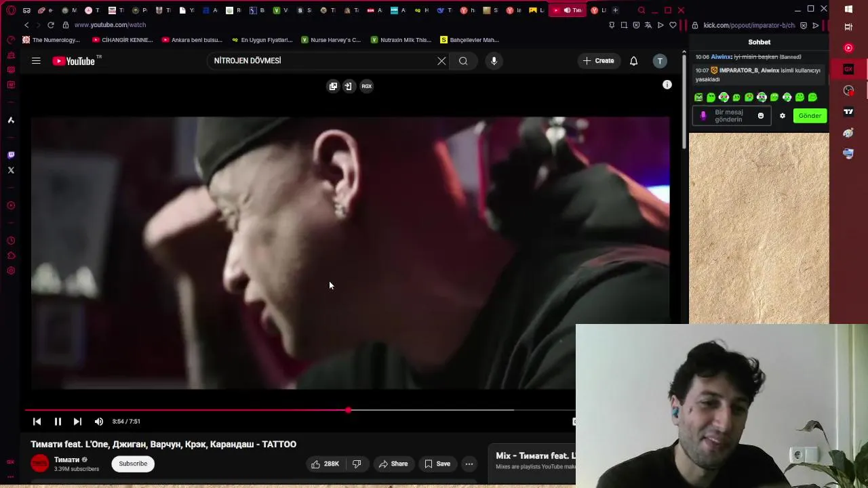The image size is (868, 488).
Task: Open more actions ellipsis under video
Action: coord(469,464)
